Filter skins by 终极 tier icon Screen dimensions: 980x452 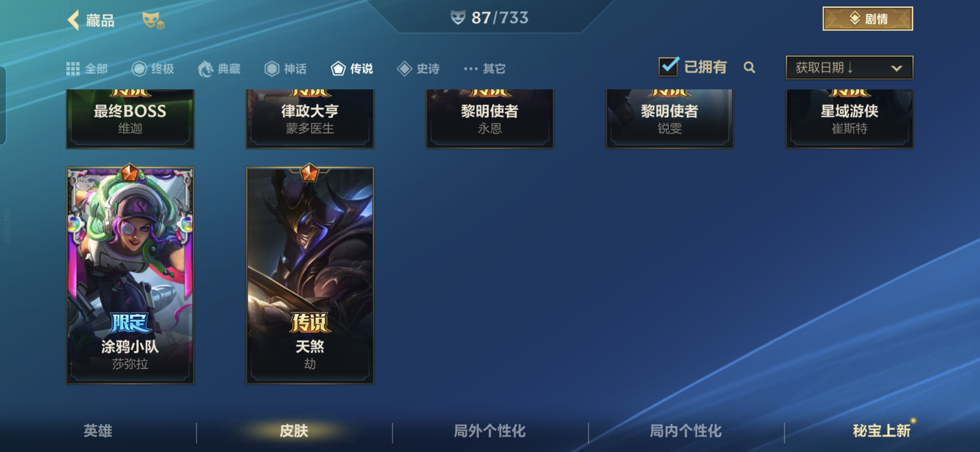tap(139, 69)
